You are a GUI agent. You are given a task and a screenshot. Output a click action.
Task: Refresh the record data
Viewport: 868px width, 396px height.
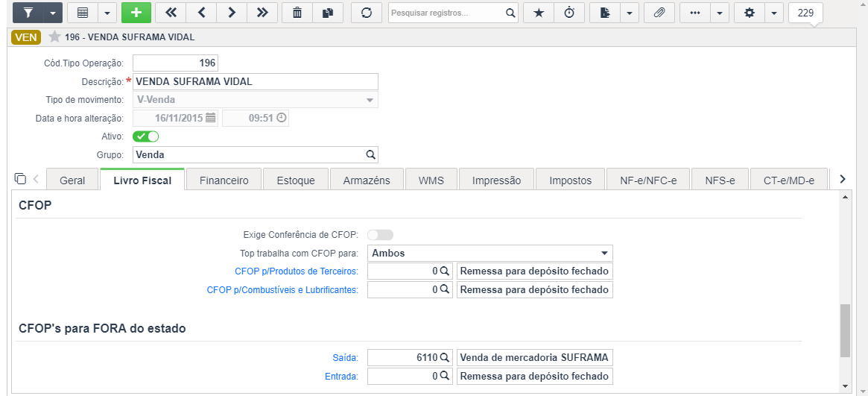367,13
